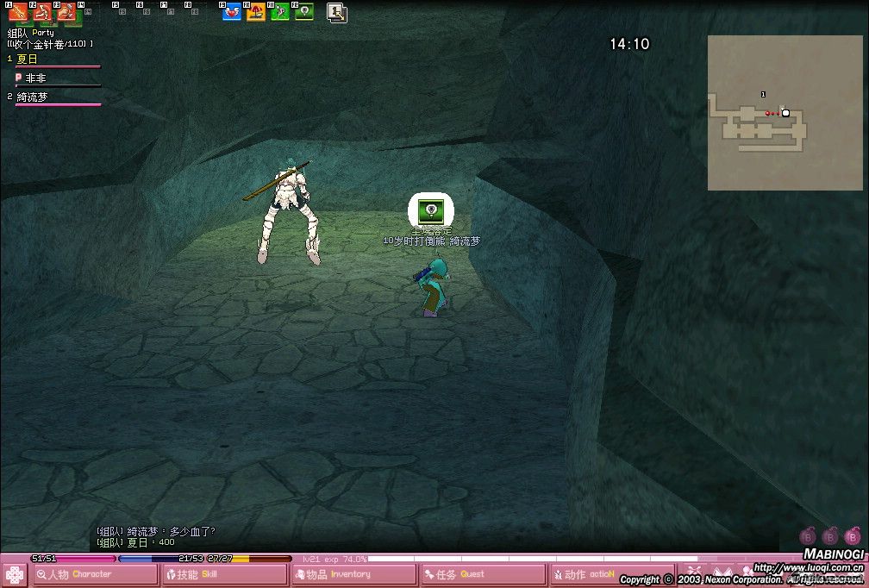The image size is (869, 588).
Task: Open the pink main menu knot icon
Action: click(x=15, y=575)
